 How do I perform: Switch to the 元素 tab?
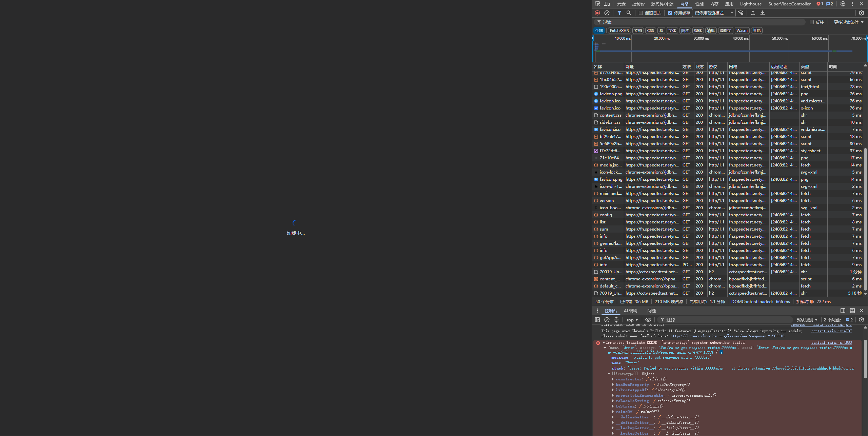(x=621, y=4)
